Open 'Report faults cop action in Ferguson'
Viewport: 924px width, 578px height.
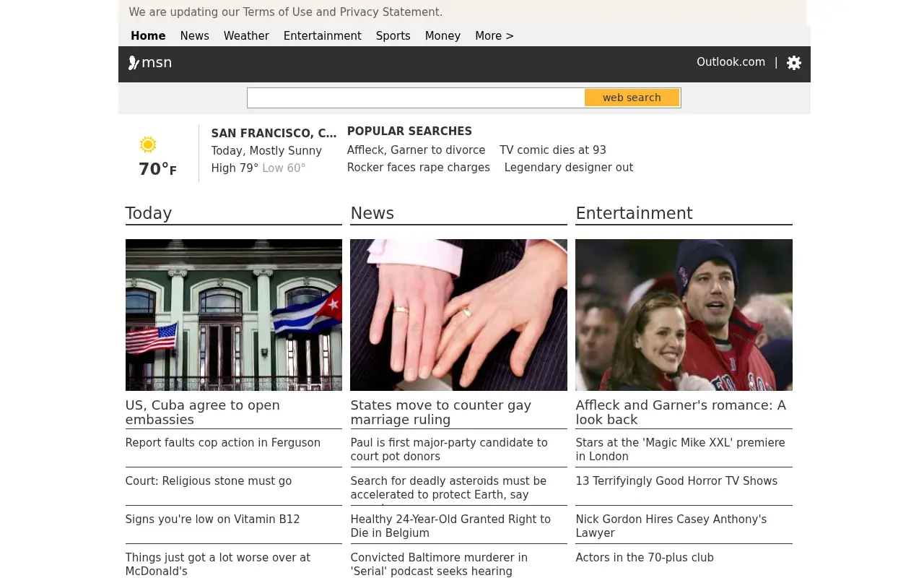(x=223, y=443)
